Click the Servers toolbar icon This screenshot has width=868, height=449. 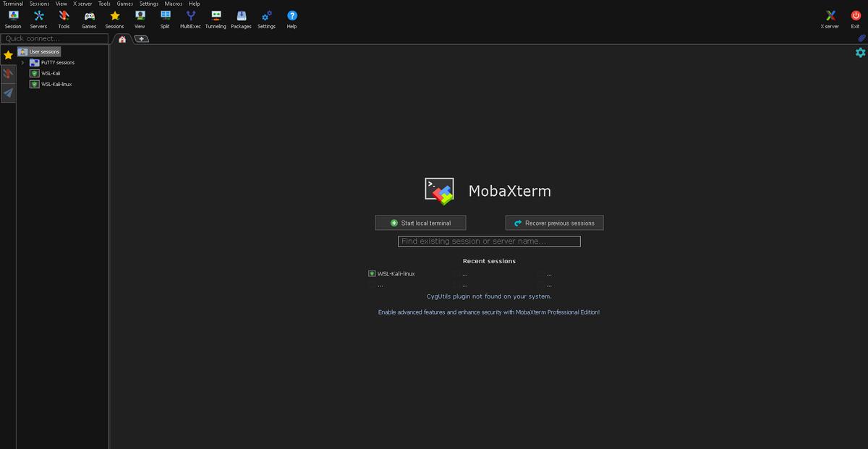pos(38,19)
